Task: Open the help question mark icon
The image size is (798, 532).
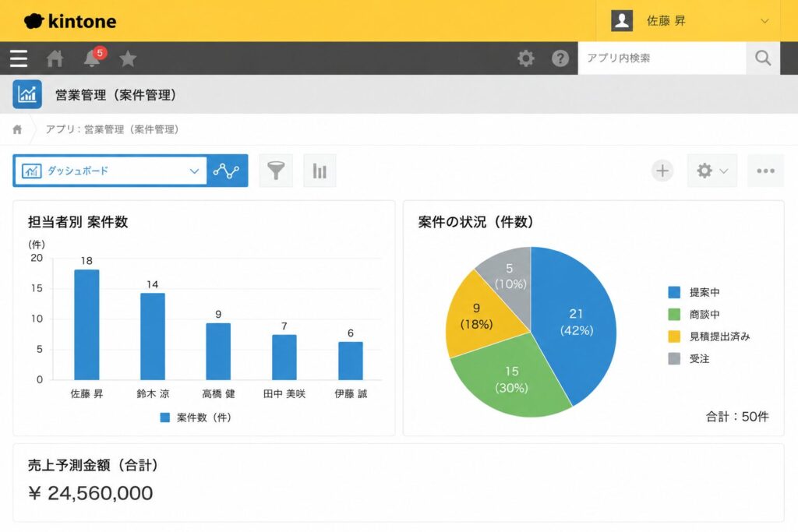Action: pyautogui.click(x=560, y=58)
